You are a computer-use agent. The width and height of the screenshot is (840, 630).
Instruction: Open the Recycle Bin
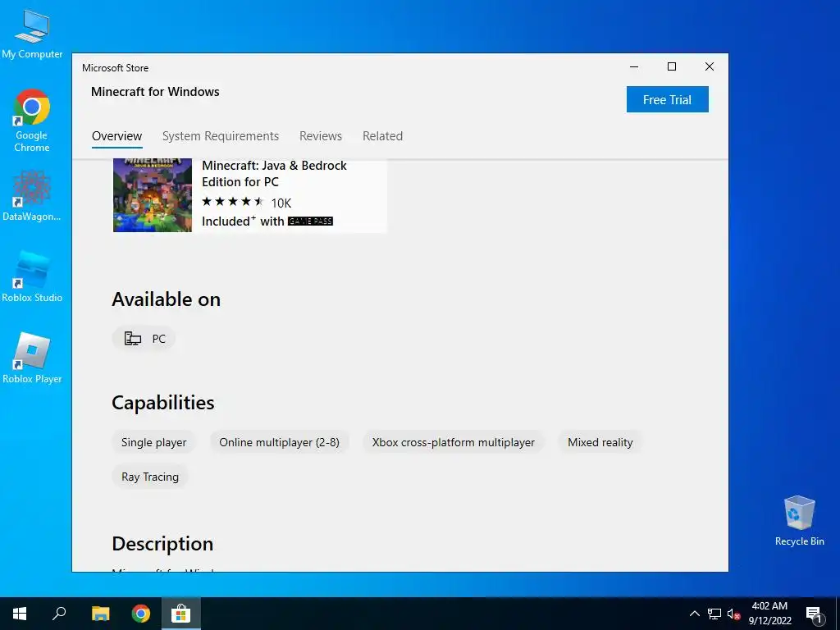[x=799, y=520]
